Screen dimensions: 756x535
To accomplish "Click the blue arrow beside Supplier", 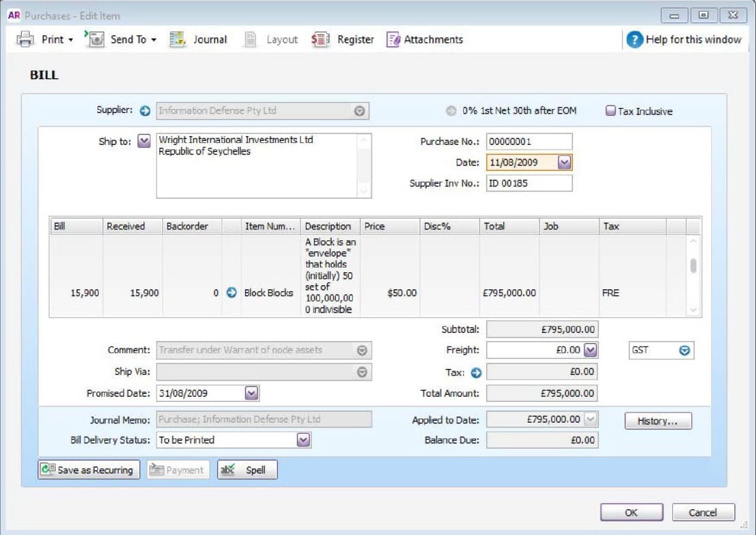I will 144,111.
